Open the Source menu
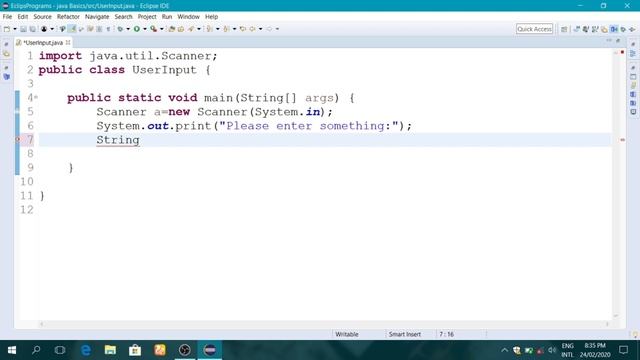Image resolution: width=640 pixels, height=360 pixels. click(x=42, y=17)
